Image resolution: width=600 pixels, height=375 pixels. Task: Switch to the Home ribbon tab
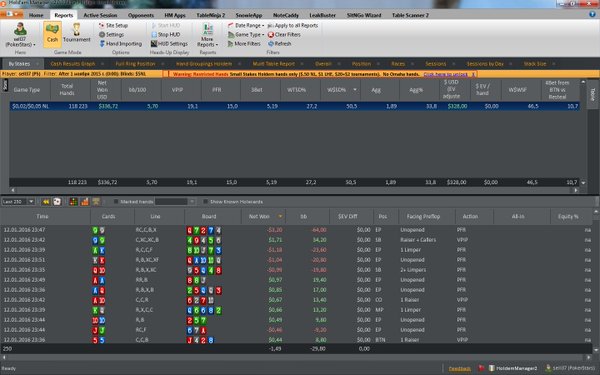click(x=36, y=15)
